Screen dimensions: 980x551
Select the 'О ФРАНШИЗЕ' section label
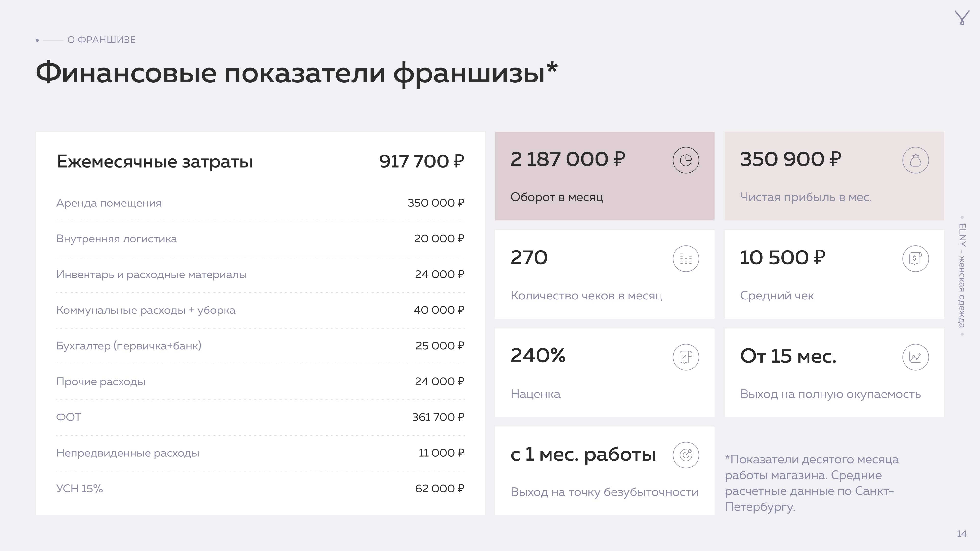click(x=101, y=40)
